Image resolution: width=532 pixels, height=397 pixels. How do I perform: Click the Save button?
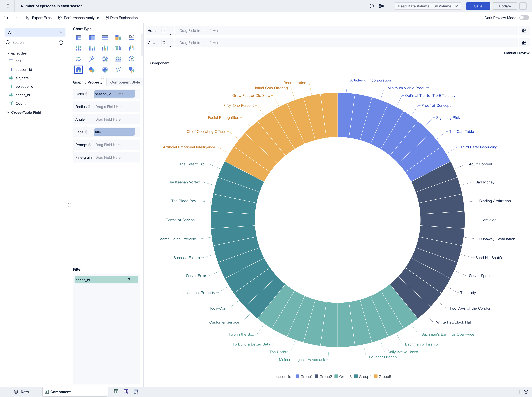pyautogui.click(x=478, y=6)
